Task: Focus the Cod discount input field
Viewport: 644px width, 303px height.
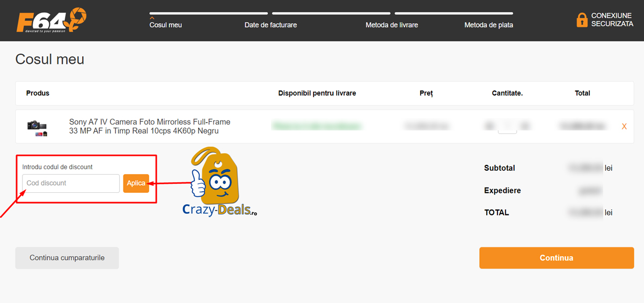Action: (x=71, y=183)
